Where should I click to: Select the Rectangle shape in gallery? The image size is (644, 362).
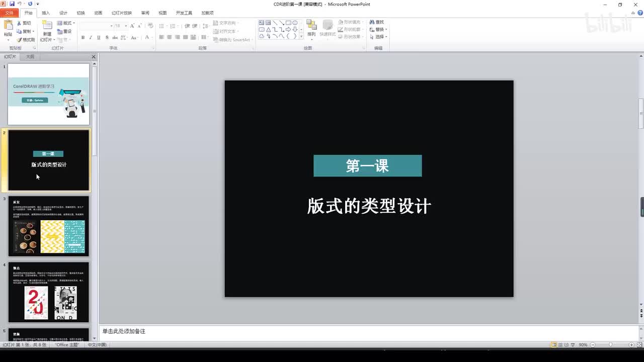pyautogui.click(x=288, y=23)
